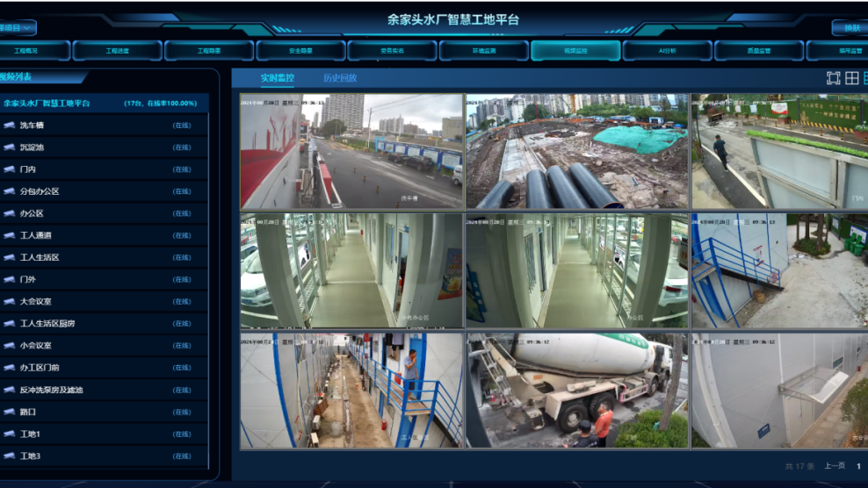This screenshot has width=868, height=488.
Task: Open the 换肤 skin switcher
Action: (847, 28)
